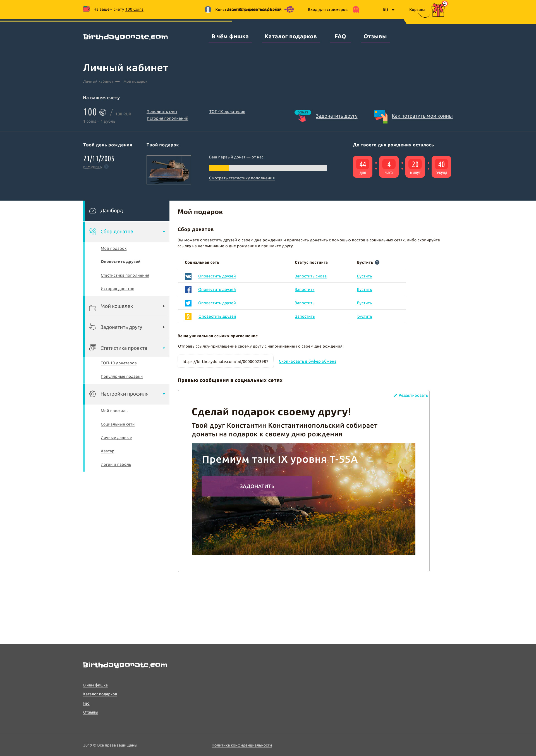Click the Twitter icon in the table

188,303
